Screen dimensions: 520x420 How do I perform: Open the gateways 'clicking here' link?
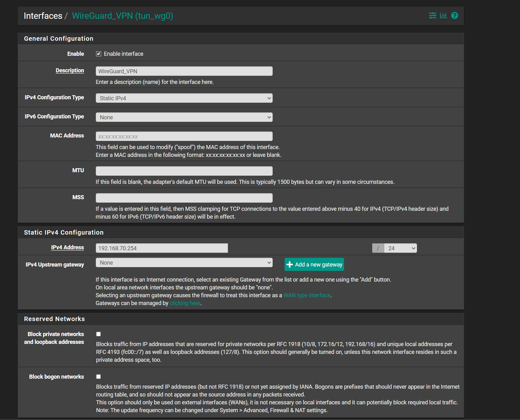coord(185,303)
